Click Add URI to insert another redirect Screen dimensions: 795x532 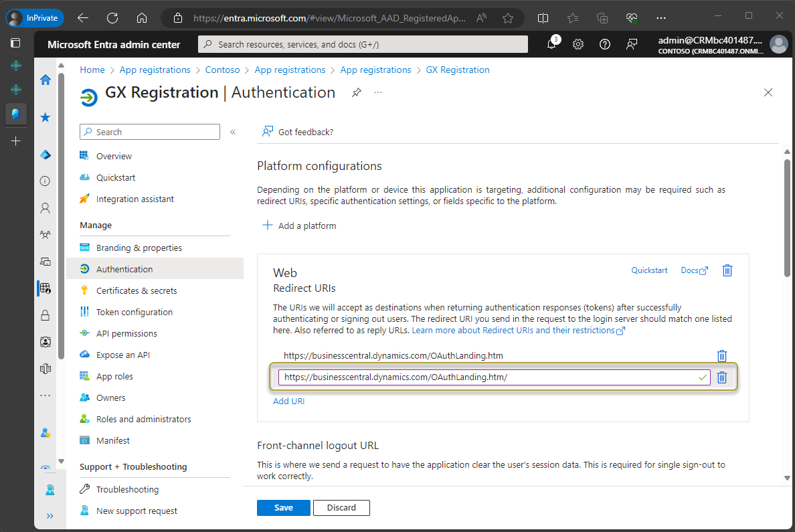coord(288,401)
